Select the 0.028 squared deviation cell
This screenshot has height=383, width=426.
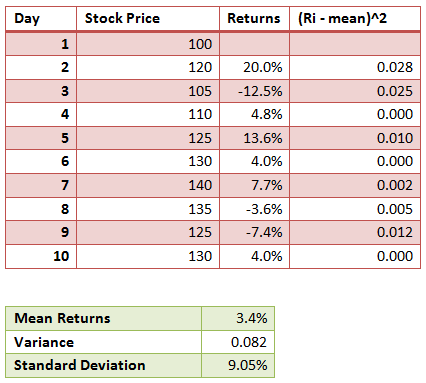coord(355,67)
